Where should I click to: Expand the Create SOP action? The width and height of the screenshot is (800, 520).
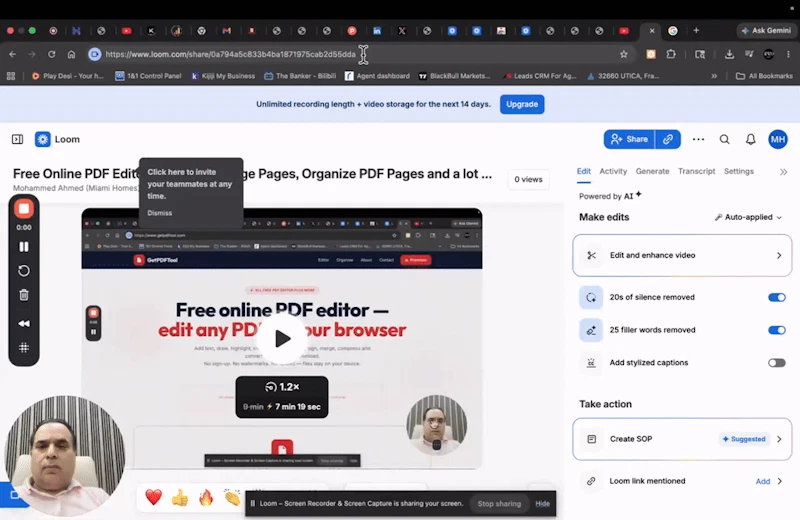point(682,439)
